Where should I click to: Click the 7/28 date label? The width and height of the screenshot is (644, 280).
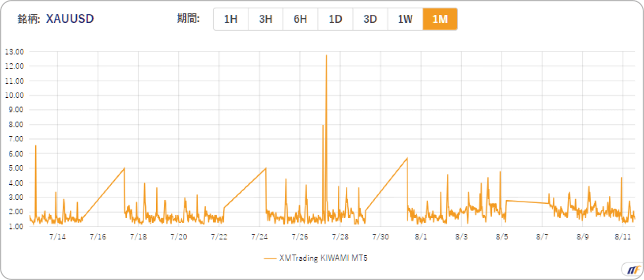(x=340, y=236)
